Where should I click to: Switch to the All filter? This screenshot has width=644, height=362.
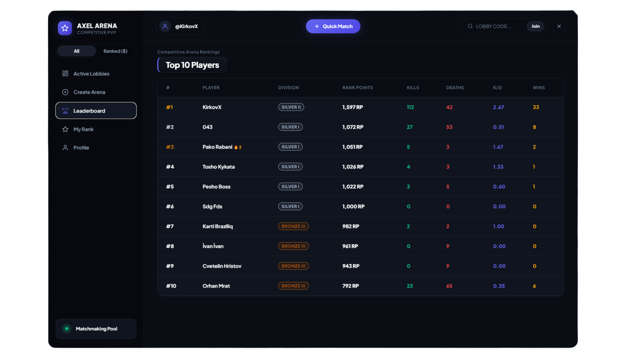tap(76, 51)
